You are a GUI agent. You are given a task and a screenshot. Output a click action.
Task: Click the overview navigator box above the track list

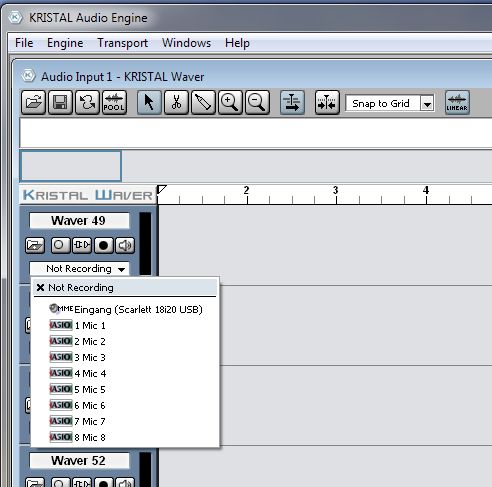coord(71,166)
